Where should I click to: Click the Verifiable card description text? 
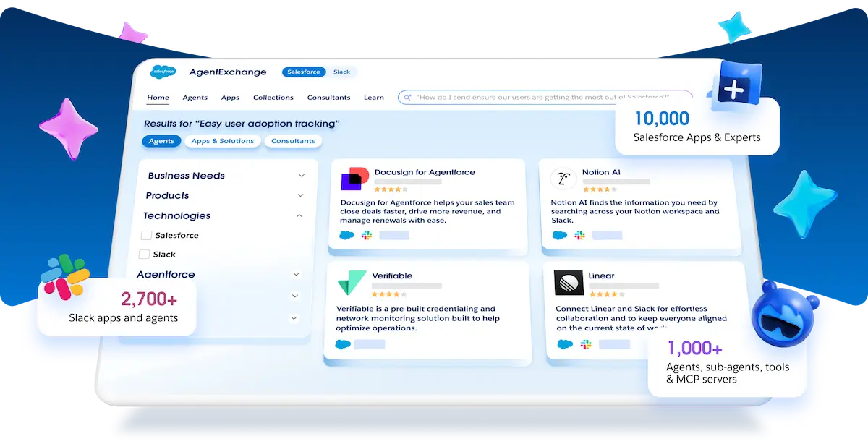click(417, 318)
